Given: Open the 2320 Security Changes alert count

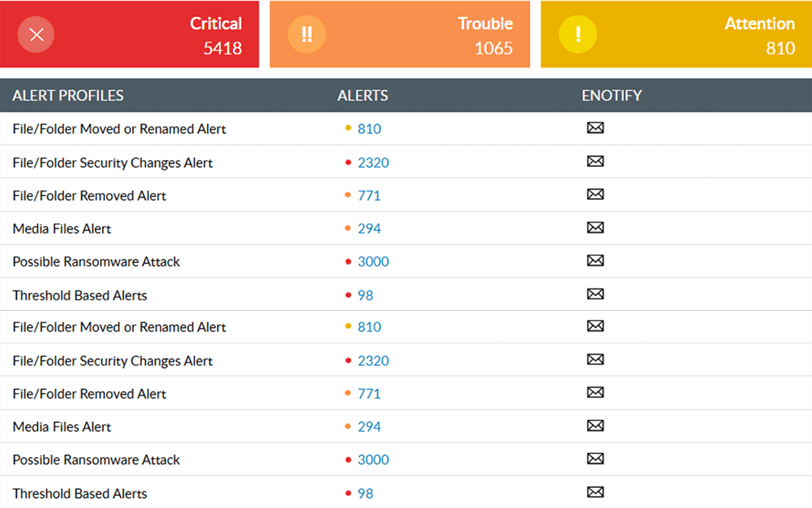Looking at the screenshot, I should pyautogui.click(x=373, y=162).
